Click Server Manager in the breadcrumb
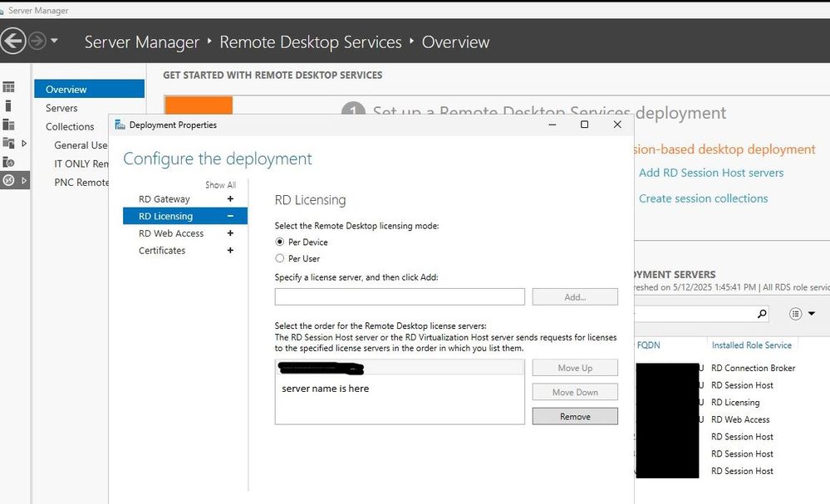 [x=141, y=42]
